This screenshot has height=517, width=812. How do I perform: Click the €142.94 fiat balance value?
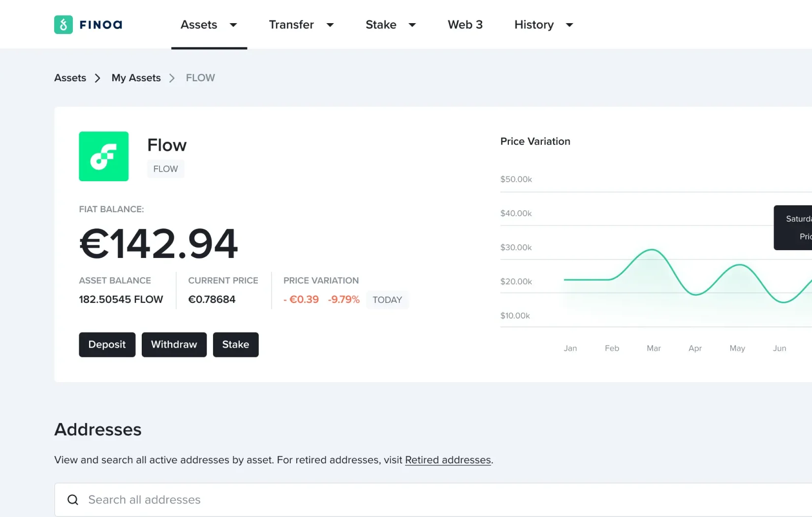(x=158, y=244)
